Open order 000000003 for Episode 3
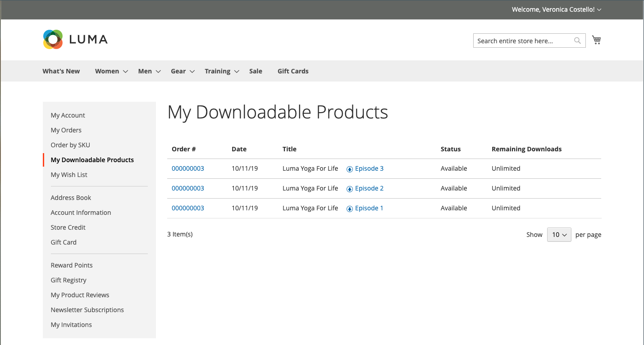This screenshot has width=644, height=345. point(188,168)
